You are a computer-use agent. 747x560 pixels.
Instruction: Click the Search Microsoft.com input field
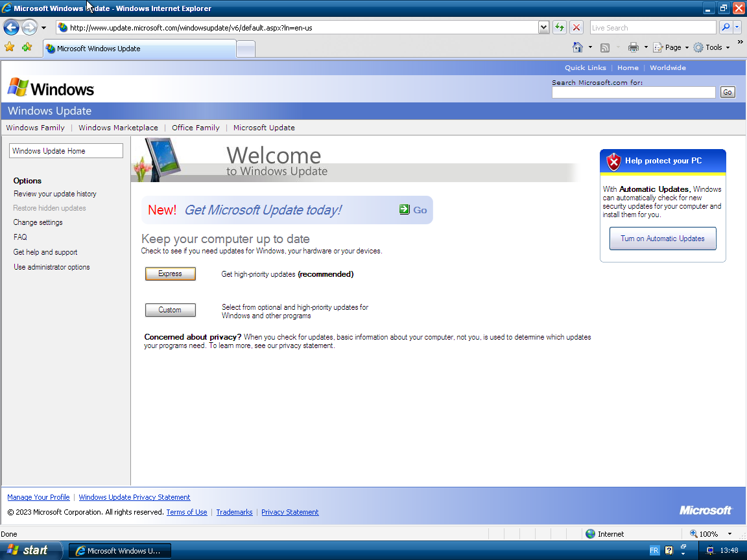point(634,93)
